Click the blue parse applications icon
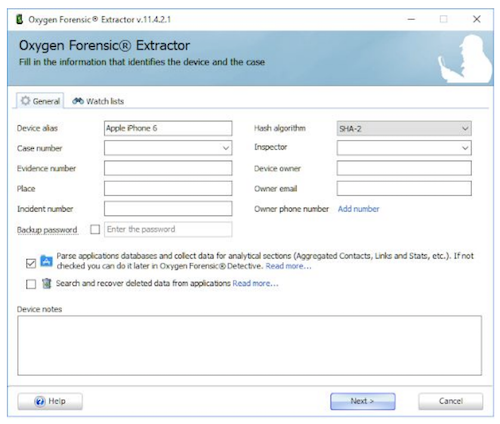500x424 pixels. [46, 261]
